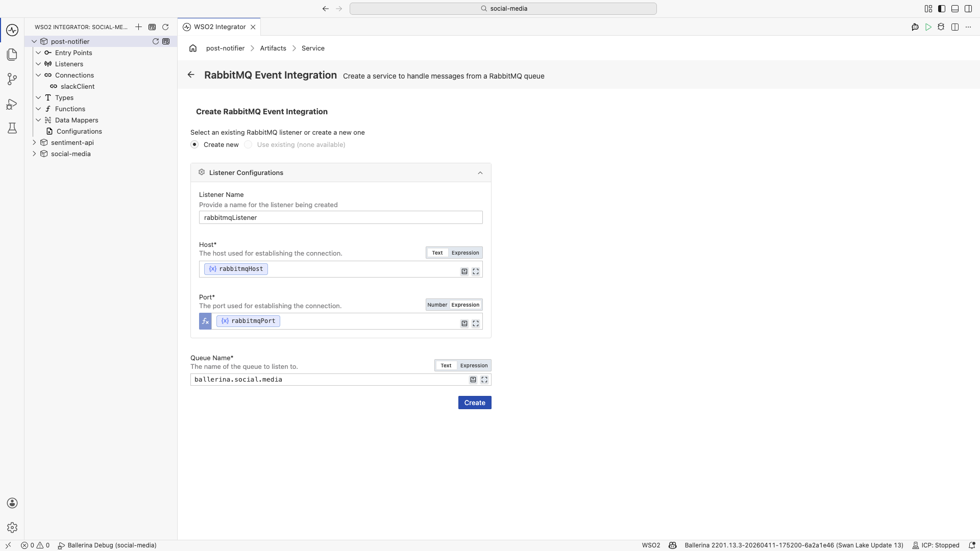Select the Create new radio button

click(194, 144)
